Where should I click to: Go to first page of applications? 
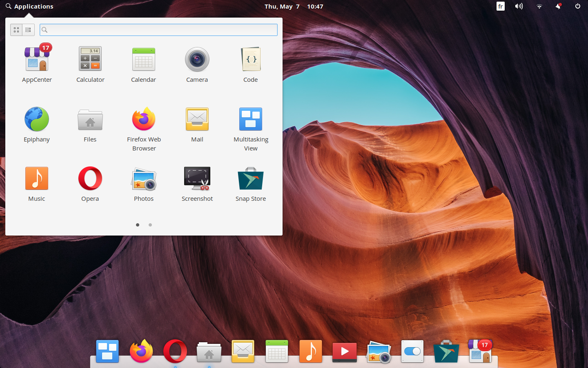pyautogui.click(x=138, y=225)
